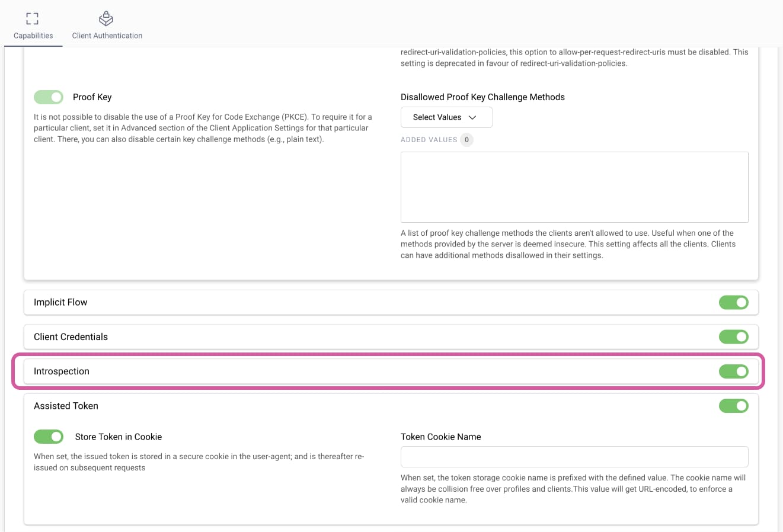This screenshot has height=532, width=783.
Task: Toggle off the highlighted Introspection setting
Action: point(734,371)
